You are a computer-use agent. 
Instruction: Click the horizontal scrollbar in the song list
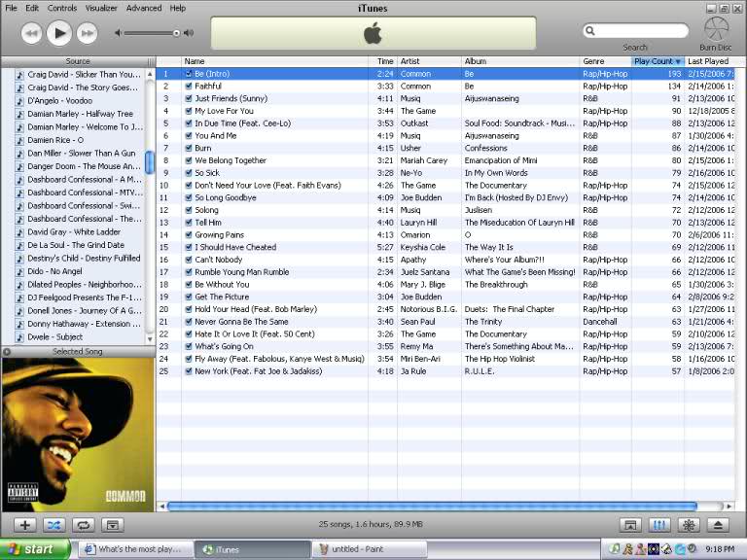(432, 506)
